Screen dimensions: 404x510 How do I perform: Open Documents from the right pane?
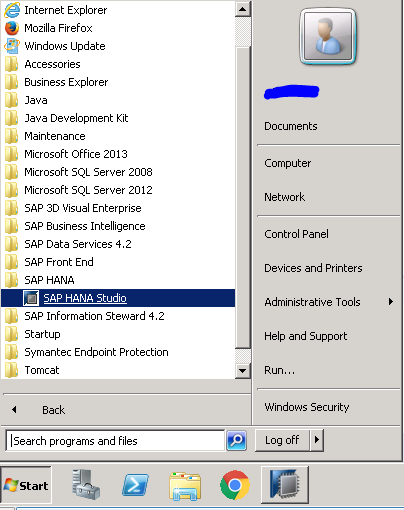click(x=291, y=126)
